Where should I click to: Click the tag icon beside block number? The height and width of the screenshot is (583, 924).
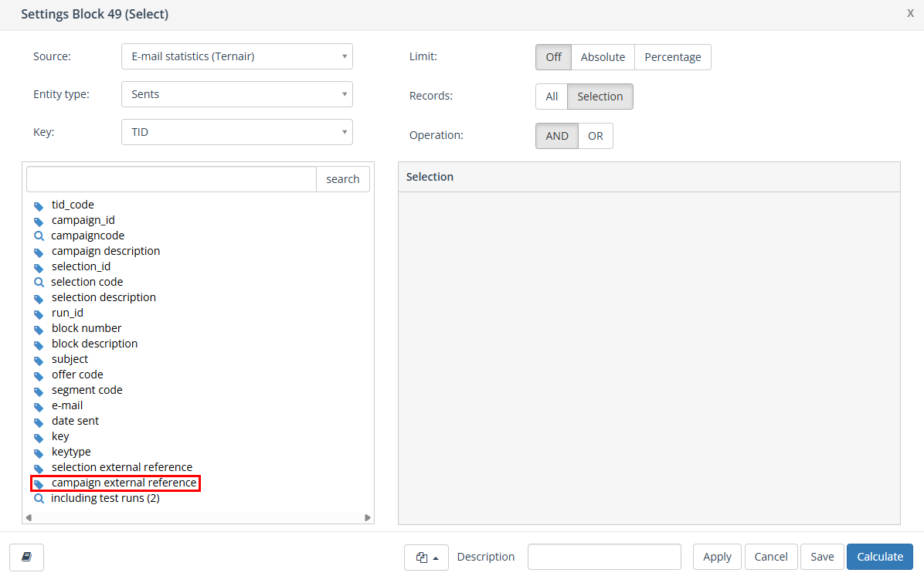[x=39, y=330]
